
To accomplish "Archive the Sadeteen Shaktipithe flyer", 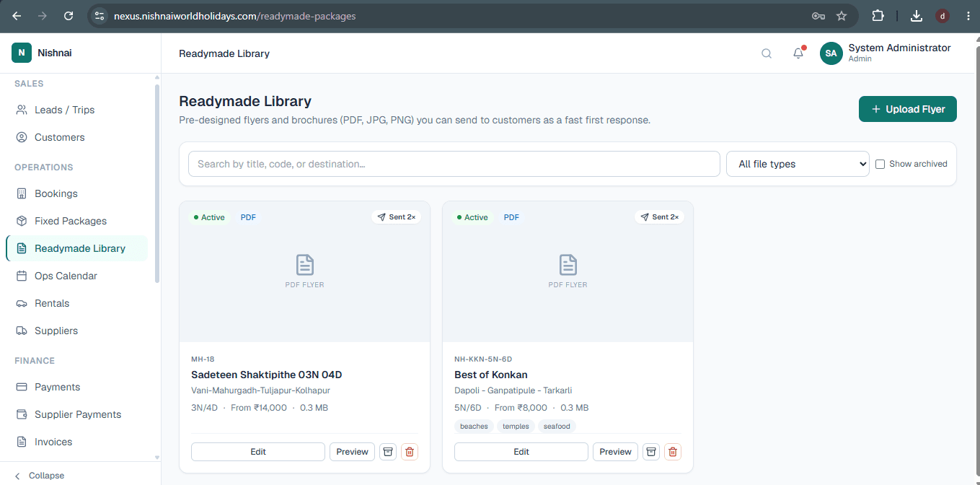I will tap(388, 452).
